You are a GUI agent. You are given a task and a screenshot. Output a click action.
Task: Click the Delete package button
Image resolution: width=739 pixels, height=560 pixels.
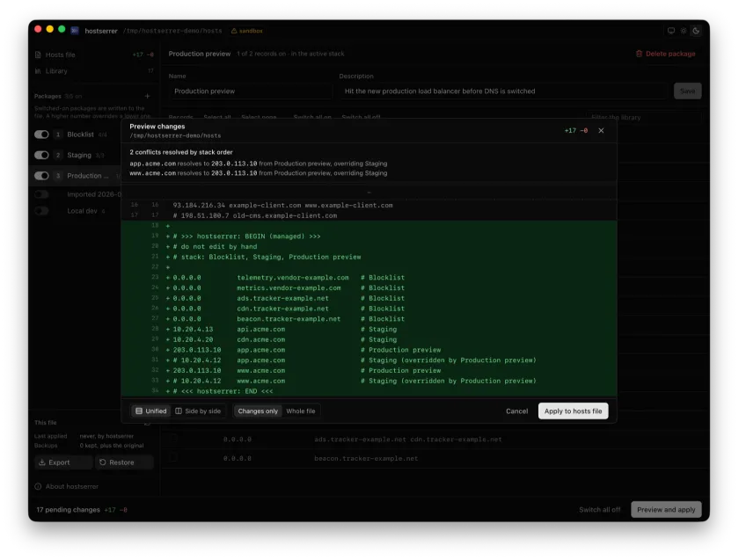[665, 54]
